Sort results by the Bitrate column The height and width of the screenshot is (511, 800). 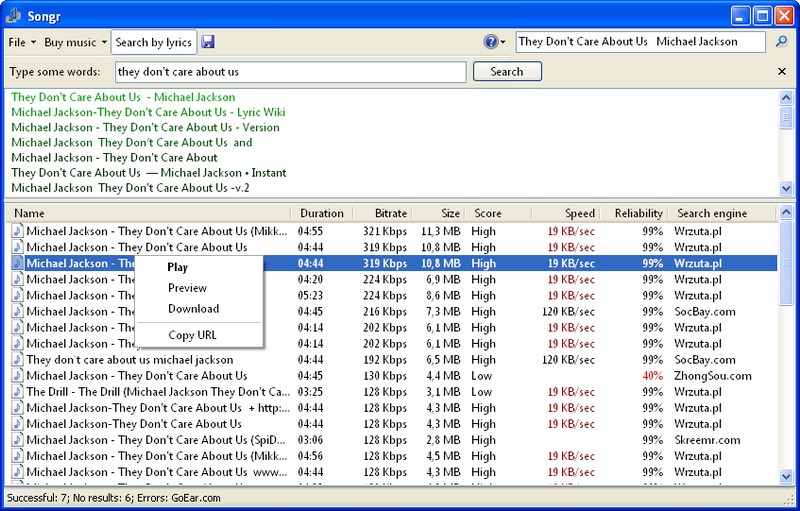click(x=383, y=213)
